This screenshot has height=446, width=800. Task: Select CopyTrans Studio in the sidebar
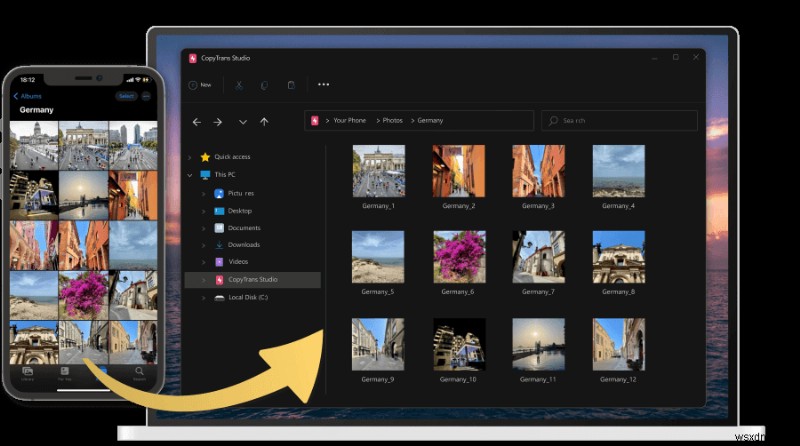pyautogui.click(x=253, y=280)
